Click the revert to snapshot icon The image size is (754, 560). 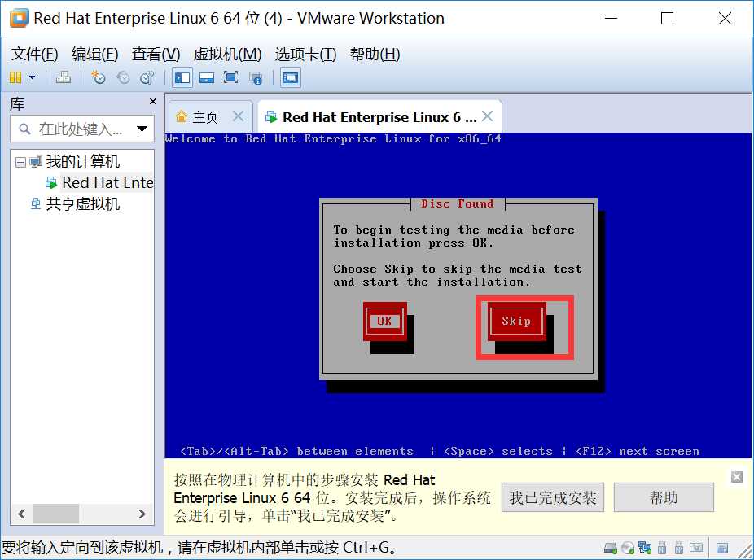[123, 77]
